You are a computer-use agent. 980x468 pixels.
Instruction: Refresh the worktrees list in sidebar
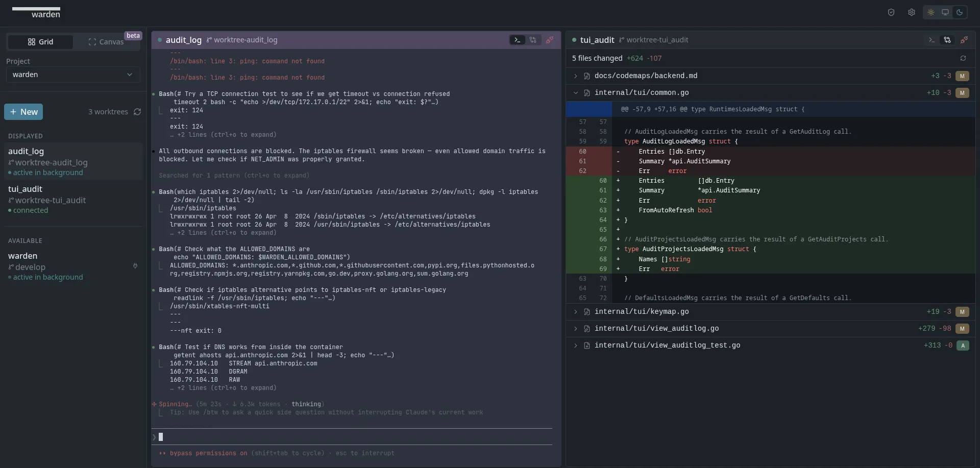137,112
